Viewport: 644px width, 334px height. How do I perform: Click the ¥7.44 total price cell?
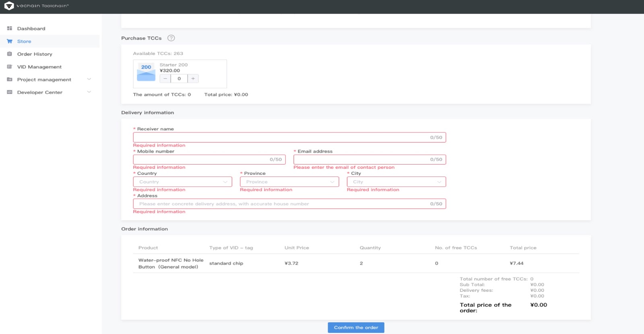coord(516,264)
